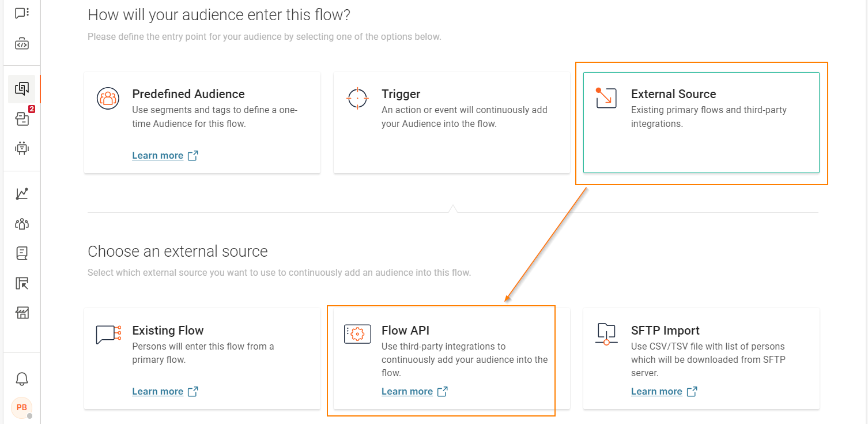Open Learn more link under Predefined Audience
The image size is (868, 424).
click(x=158, y=156)
